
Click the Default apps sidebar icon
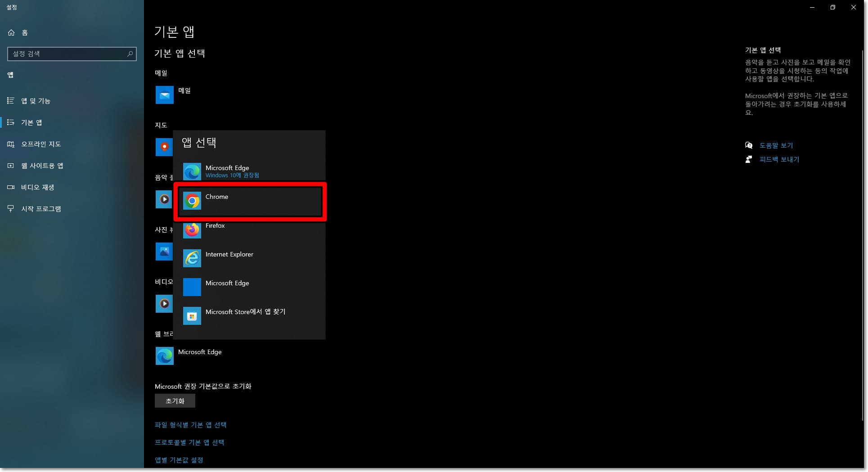pos(11,122)
